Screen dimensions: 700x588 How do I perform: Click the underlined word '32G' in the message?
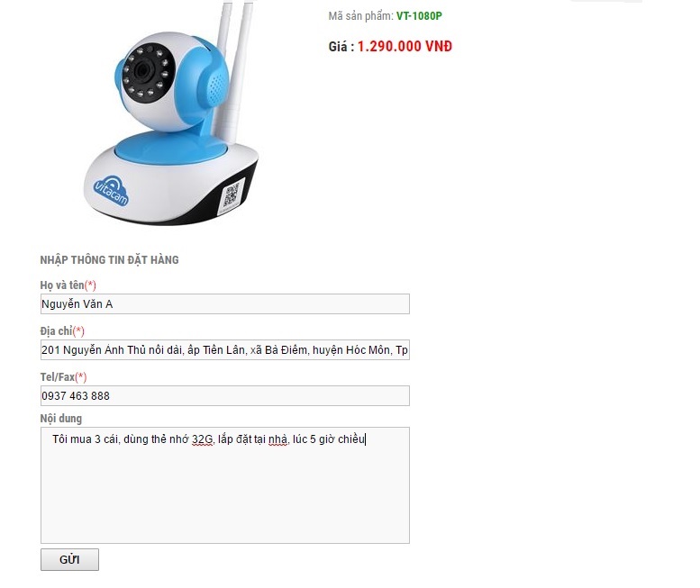202,439
